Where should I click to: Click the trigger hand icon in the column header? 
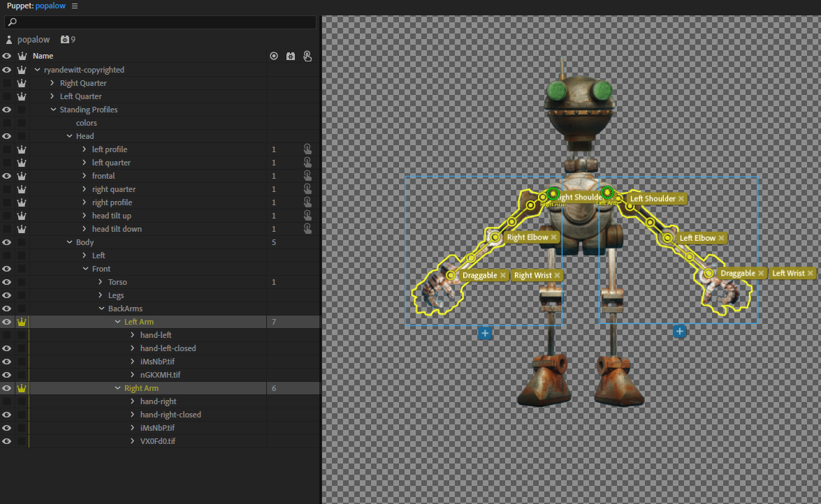click(307, 56)
